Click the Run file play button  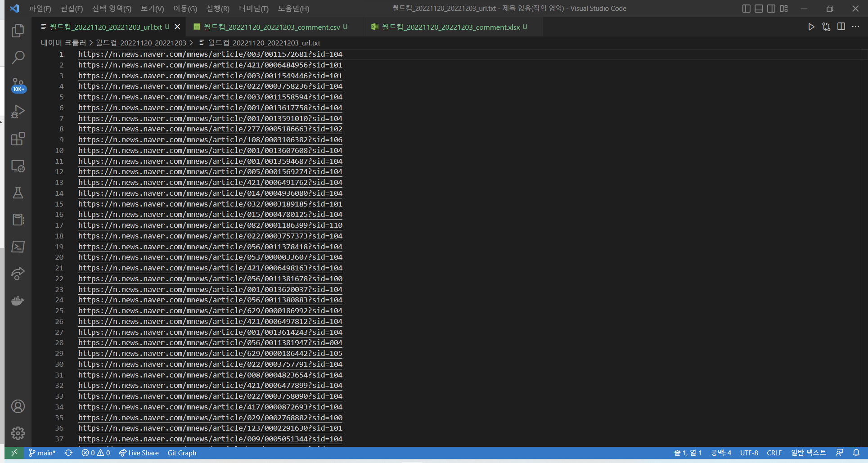(811, 27)
